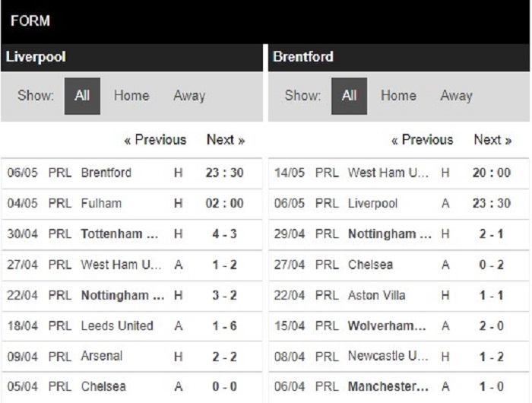
Task: Open Liverpool's Arsenal 2 - 2 match
Action: coord(131,357)
